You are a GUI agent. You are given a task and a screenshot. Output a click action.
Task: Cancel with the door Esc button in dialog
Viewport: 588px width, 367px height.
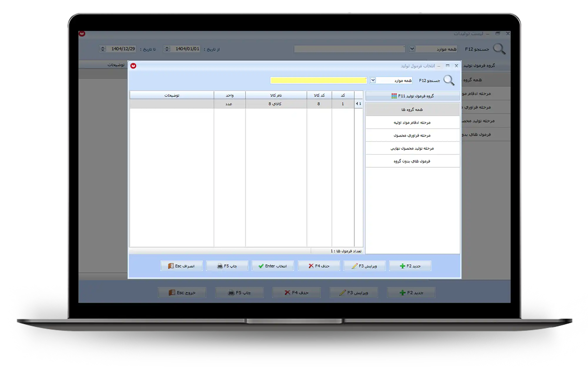[181, 266]
